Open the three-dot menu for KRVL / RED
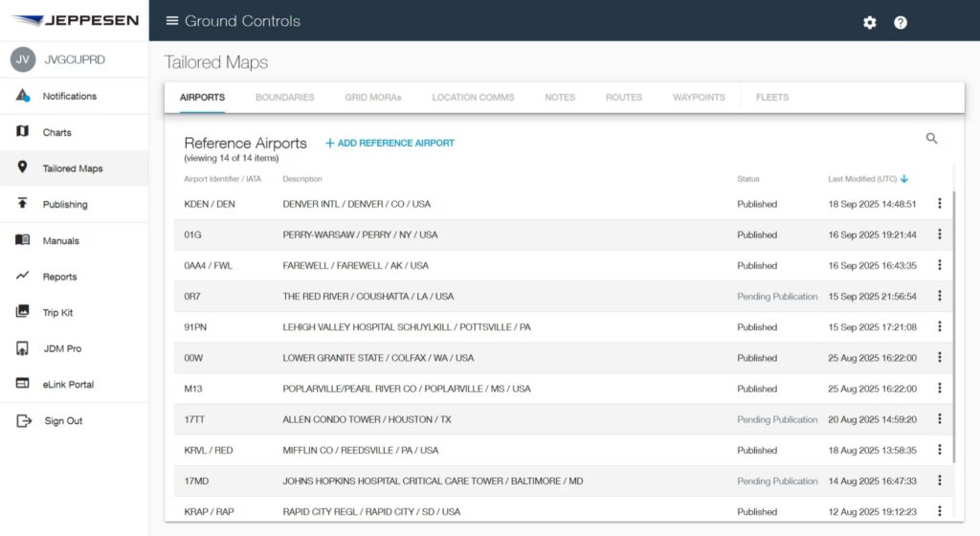This screenshot has height=536, width=980. [940, 450]
